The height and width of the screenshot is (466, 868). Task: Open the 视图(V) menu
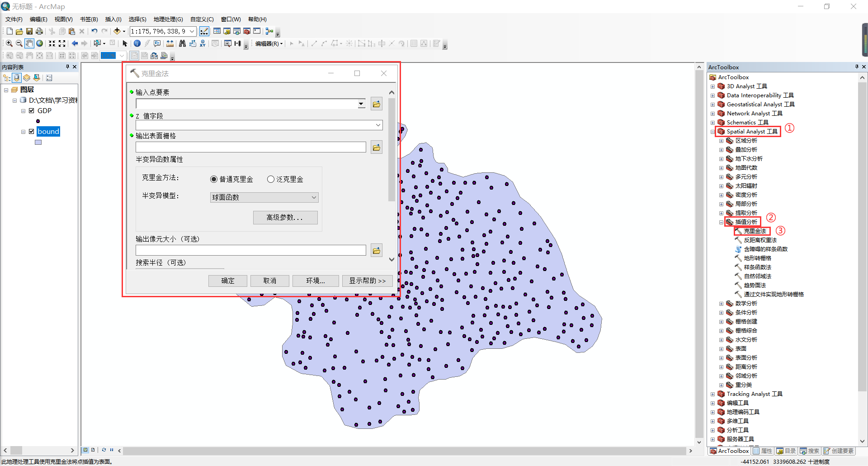click(x=63, y=19)
